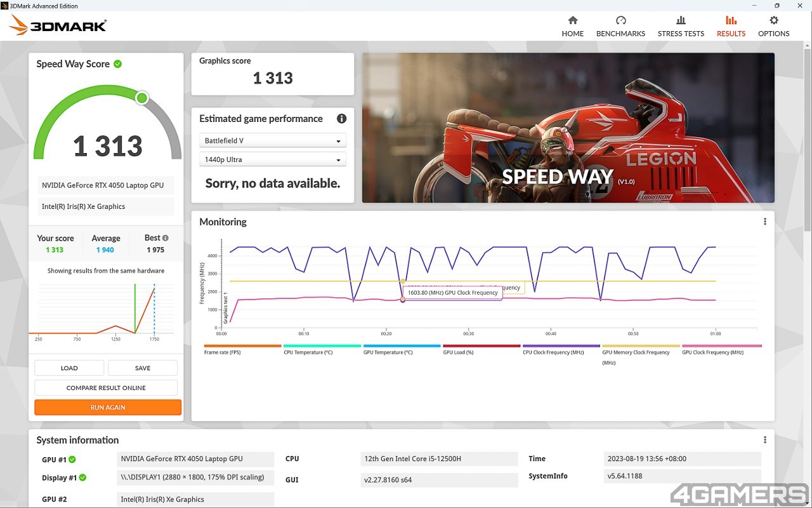The image size is (812, 508).
Task: Click the Speed Way benchmark thumbnail
Action: point(568,128)
